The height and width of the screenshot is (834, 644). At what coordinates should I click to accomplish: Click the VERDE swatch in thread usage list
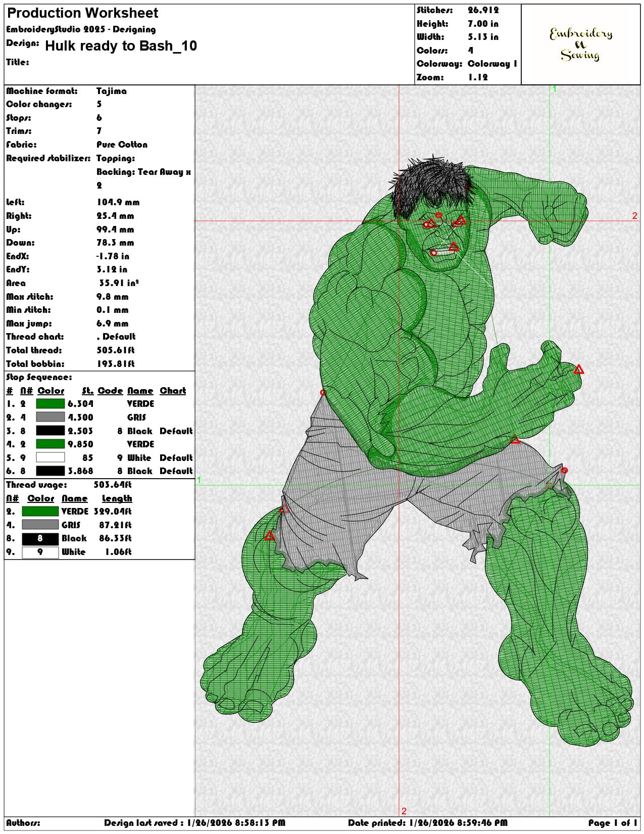click(x=40, y=512)
